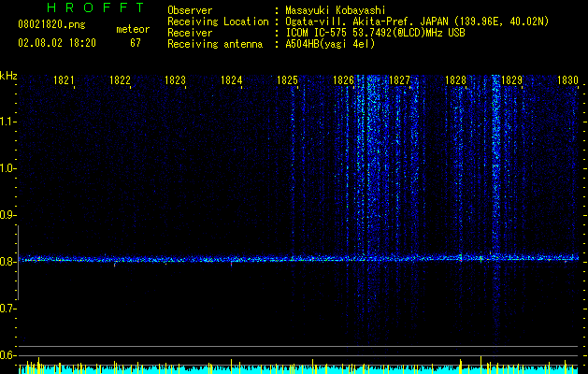Click the 1827 time marker
588x374 pixels.
click(x=399, y=80)
